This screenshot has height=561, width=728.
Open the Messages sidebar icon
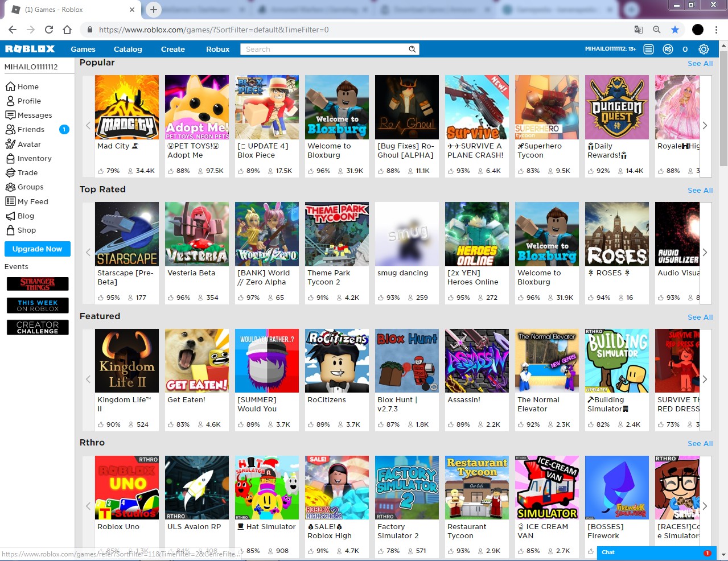coord(10,115)
